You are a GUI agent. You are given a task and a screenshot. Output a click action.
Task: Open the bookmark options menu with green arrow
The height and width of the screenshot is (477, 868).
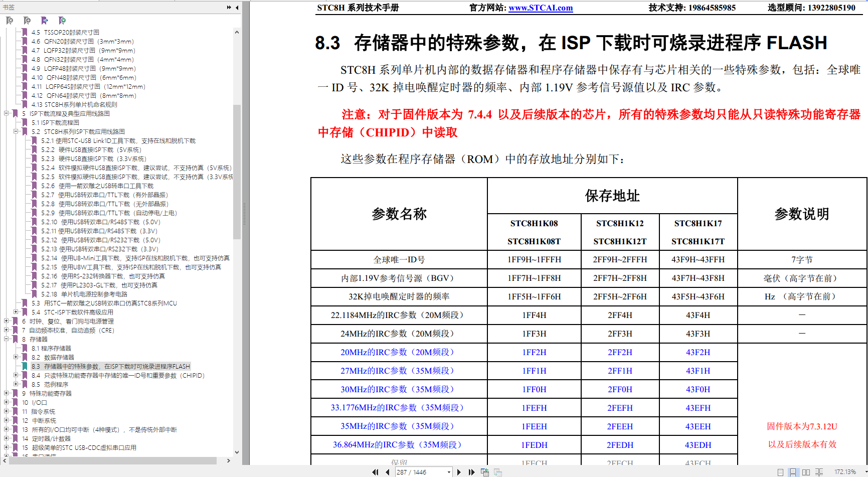point(62,21)
